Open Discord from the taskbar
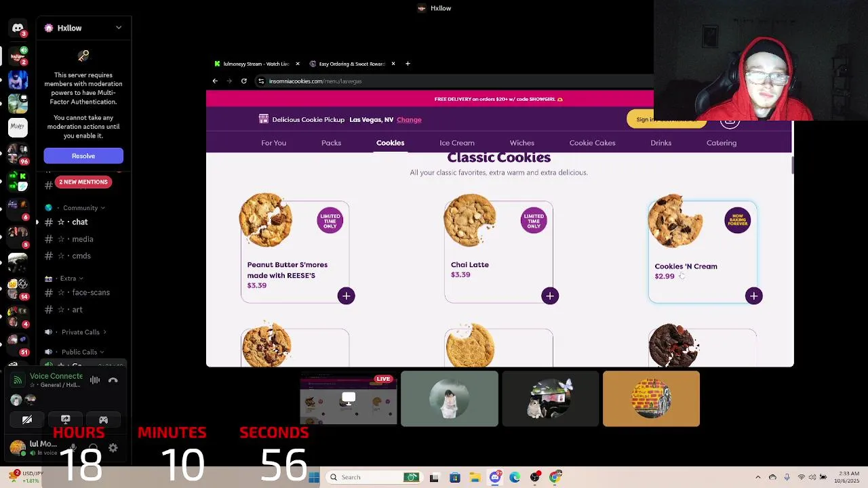Viewport: 868px width, 488px height. point(495,477)
